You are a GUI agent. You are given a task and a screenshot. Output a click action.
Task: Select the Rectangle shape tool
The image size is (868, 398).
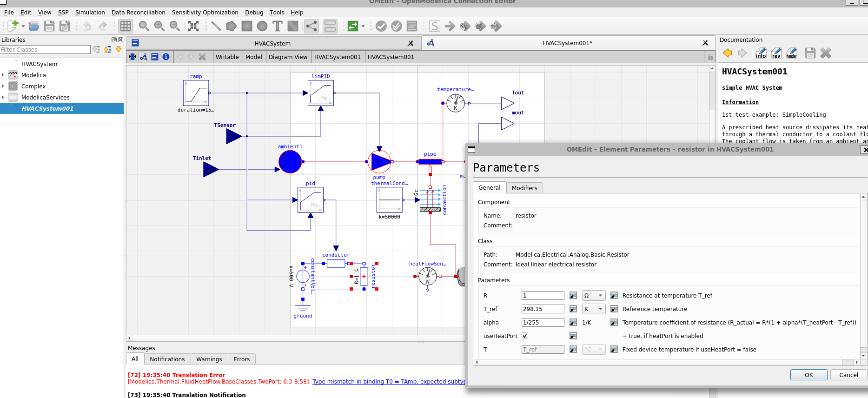[x=247, y=26]
